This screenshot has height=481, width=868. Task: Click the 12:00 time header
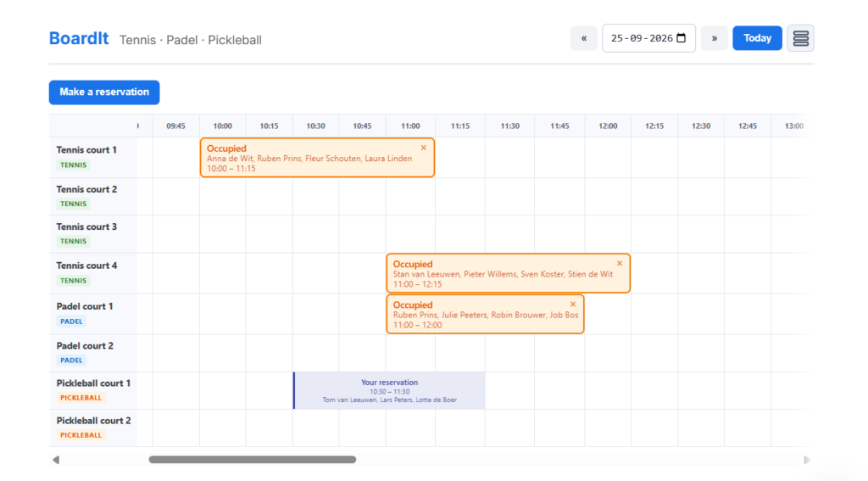608,126
